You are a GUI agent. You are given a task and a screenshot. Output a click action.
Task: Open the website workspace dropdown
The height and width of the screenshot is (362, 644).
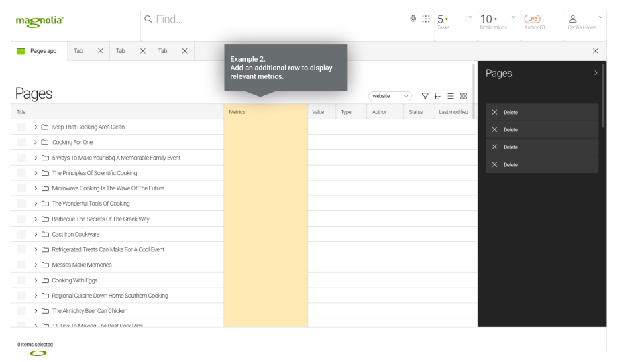click(390, 96)
